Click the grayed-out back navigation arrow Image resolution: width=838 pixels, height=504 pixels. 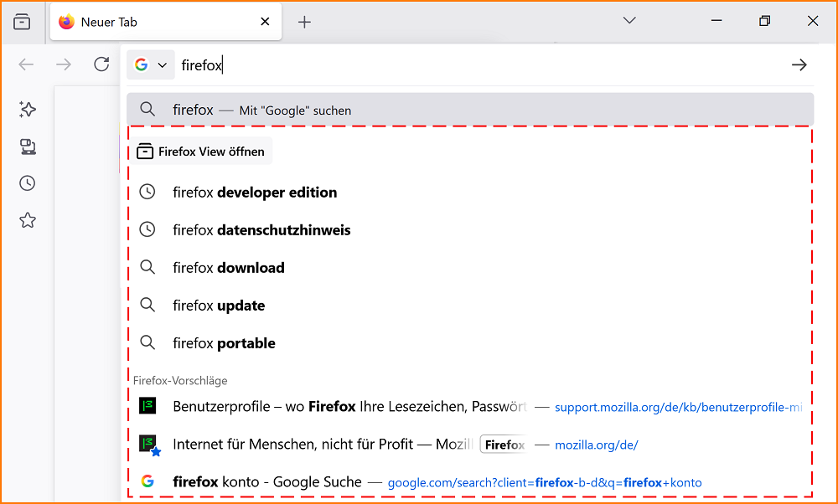25,64
